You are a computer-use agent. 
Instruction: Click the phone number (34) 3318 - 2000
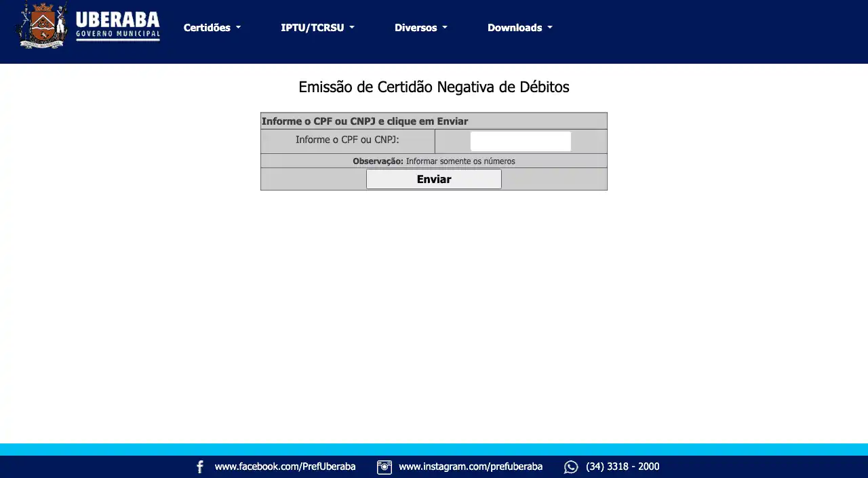[623, 466]
